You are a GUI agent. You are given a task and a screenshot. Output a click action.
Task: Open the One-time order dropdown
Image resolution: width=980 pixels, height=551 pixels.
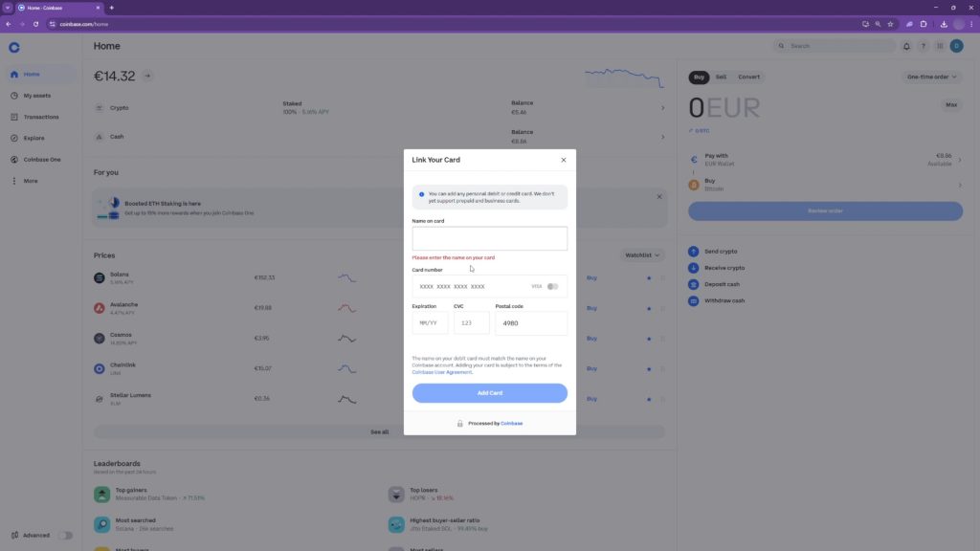pyautogui.click(x=931, y=77)
